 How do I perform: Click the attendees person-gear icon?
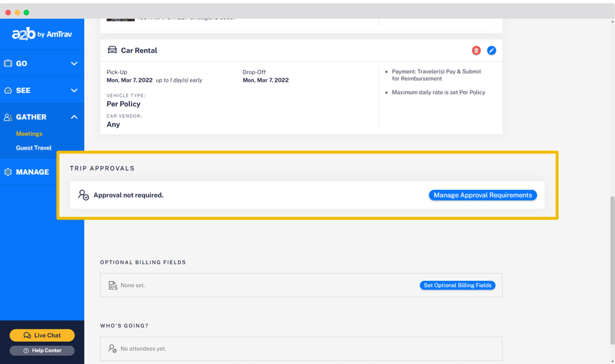(113, 349)
